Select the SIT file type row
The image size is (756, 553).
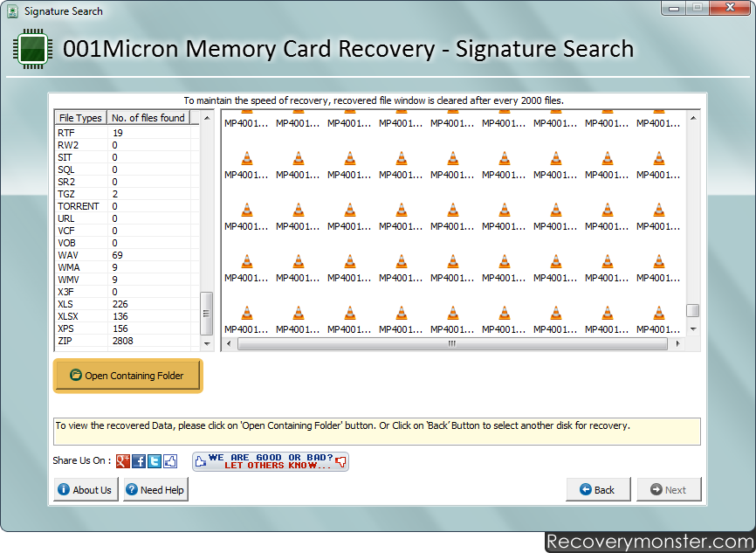tap(127, 157)
